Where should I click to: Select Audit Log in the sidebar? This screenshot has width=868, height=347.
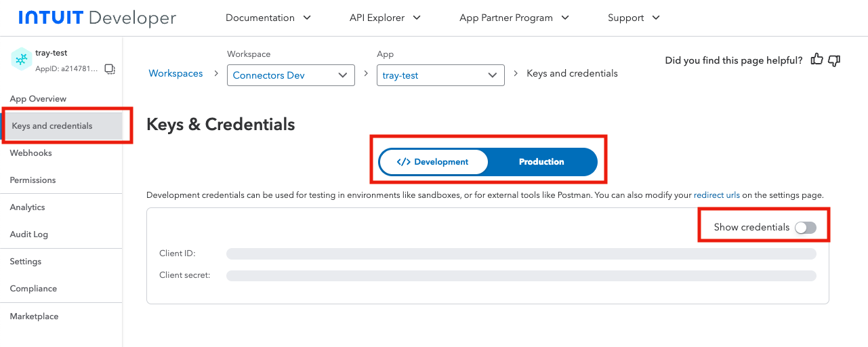29,234
